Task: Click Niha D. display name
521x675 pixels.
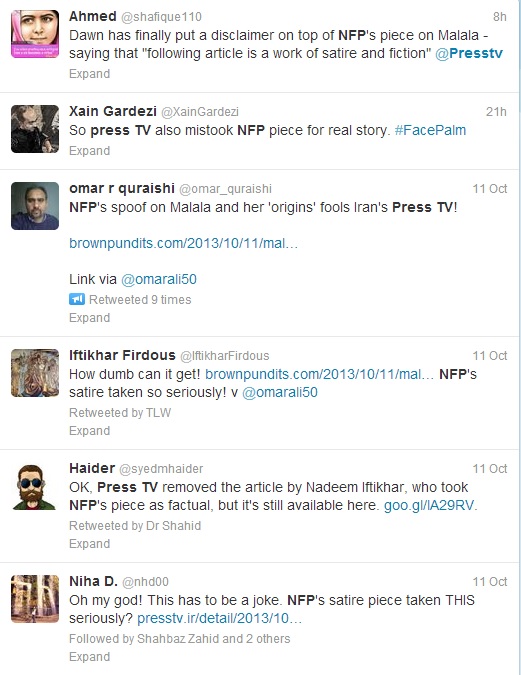Action: point(93,581)
